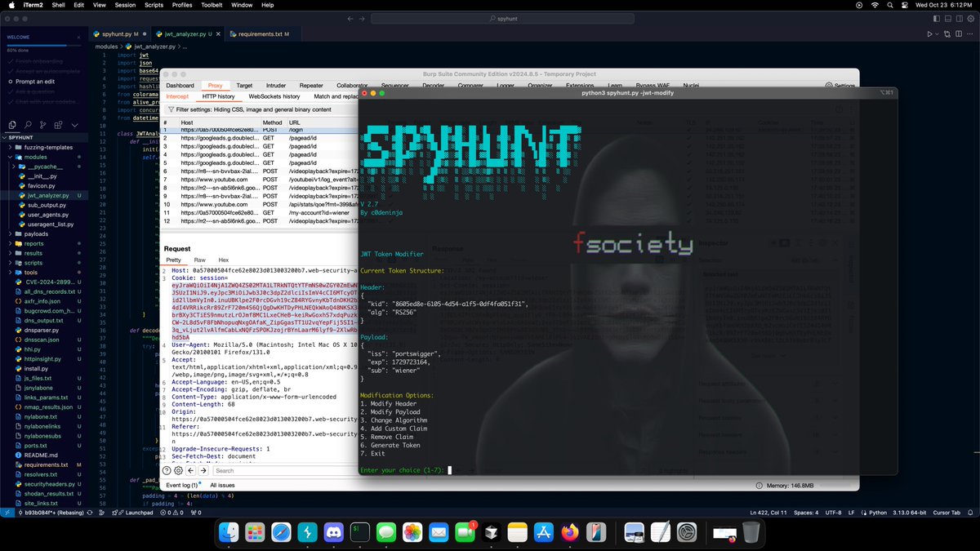Open the Trash in the Dock

click(x=752, y=532)
